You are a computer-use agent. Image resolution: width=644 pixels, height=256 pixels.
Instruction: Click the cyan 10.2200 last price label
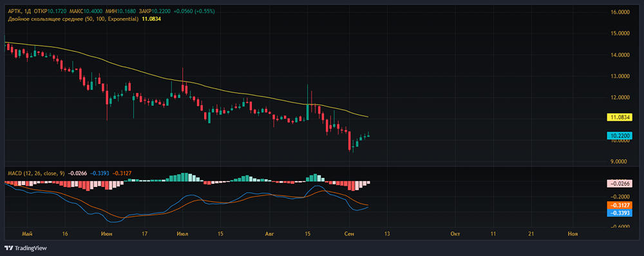coord(620,135)
